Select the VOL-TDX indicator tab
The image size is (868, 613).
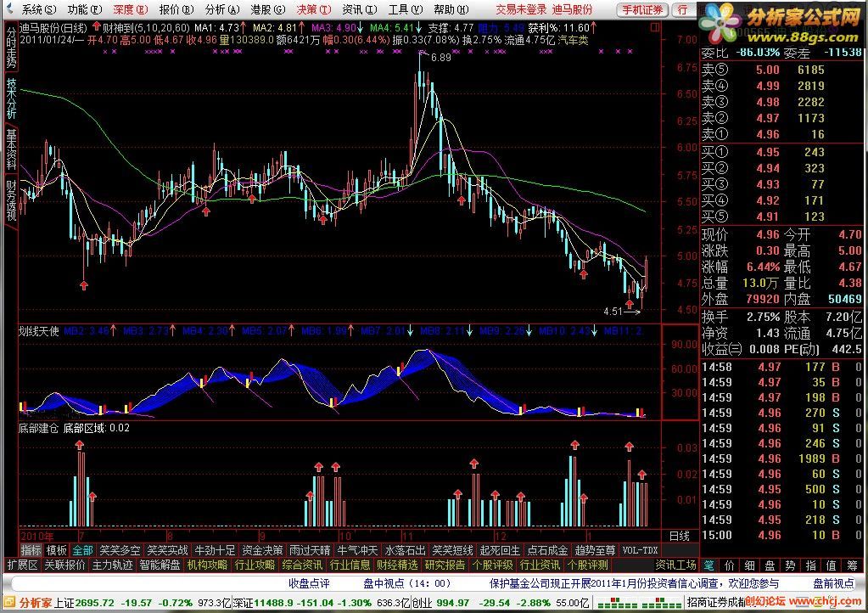point(641,550)
